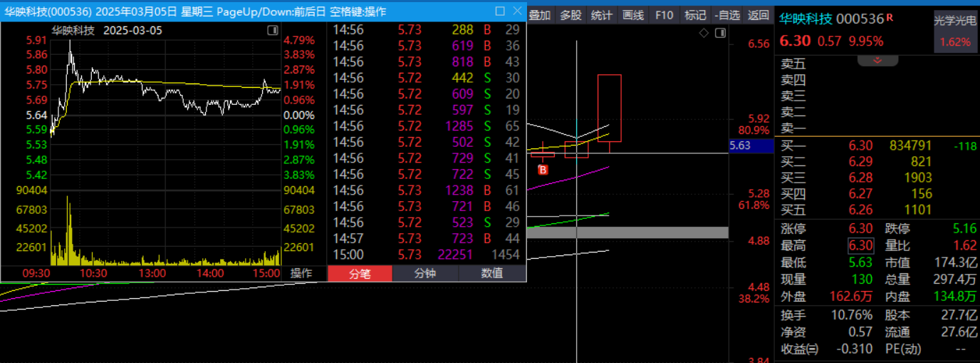
Task: Open the 操作 menu under the intraday chart
Action: click(x=301, y=273)
